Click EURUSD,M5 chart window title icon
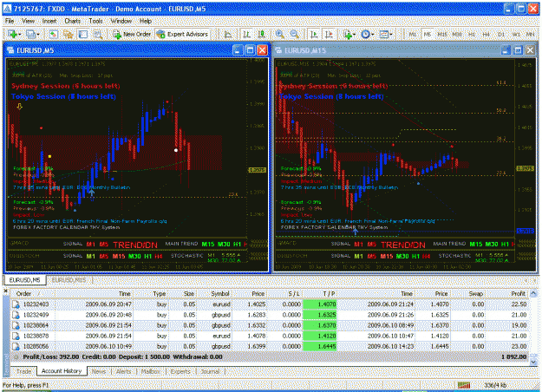 10,50
